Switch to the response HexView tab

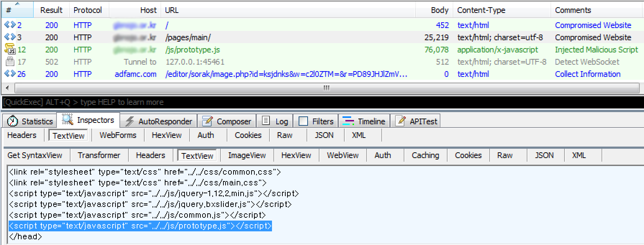pyautogui.click(x=296, y=155)
